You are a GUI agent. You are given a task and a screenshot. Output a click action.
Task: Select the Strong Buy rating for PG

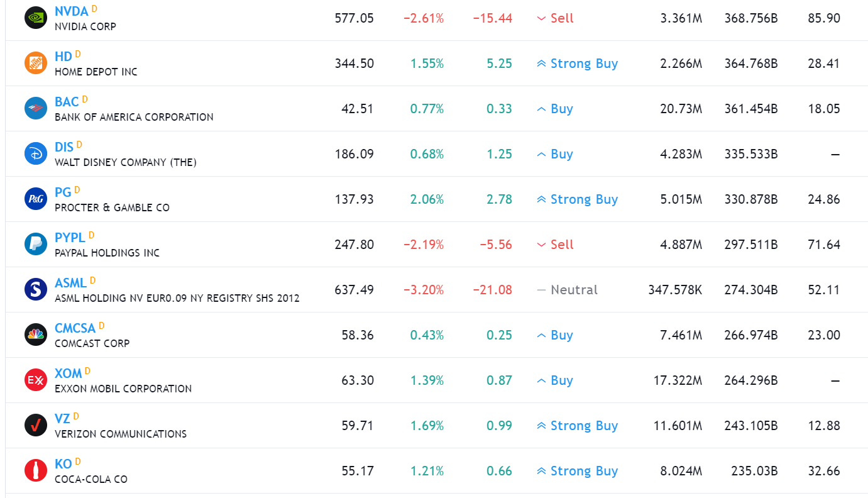pyautogui.click(x=577, y=199)
